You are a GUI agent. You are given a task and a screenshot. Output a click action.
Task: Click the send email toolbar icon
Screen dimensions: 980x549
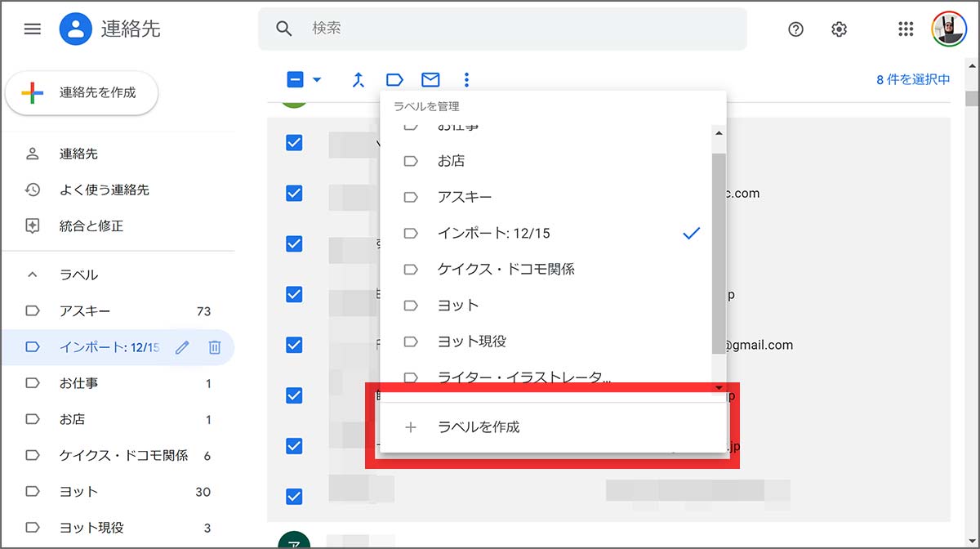coord(430,79)
